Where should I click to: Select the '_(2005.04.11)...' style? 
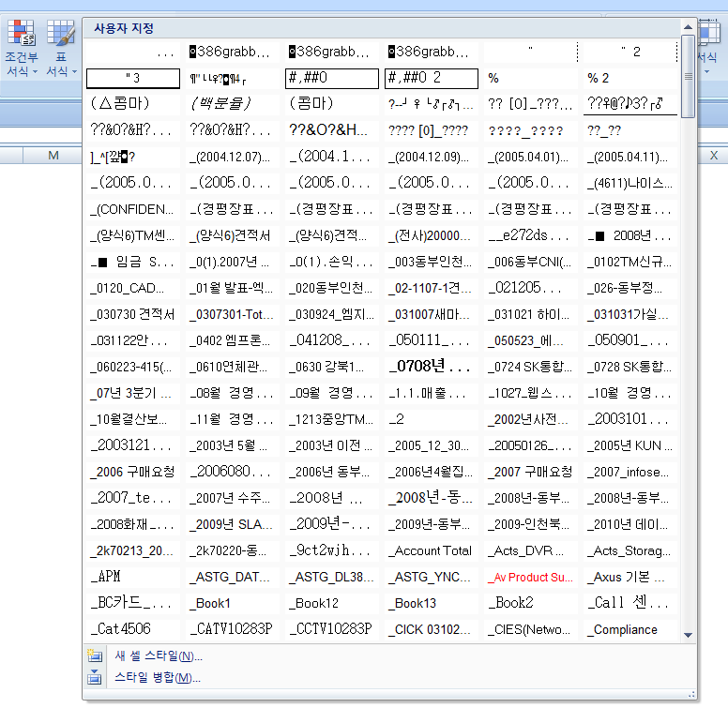tap(630, 157)
